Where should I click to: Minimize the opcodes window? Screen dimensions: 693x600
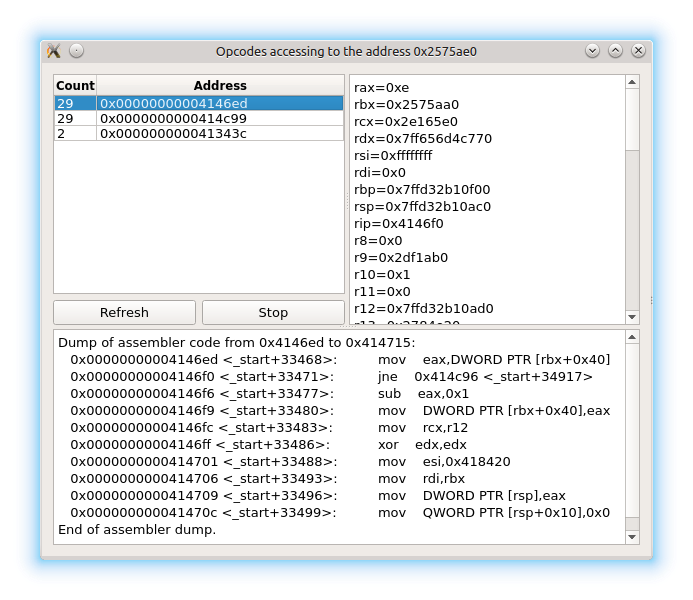pyautogui.click(x=593, y=51)
